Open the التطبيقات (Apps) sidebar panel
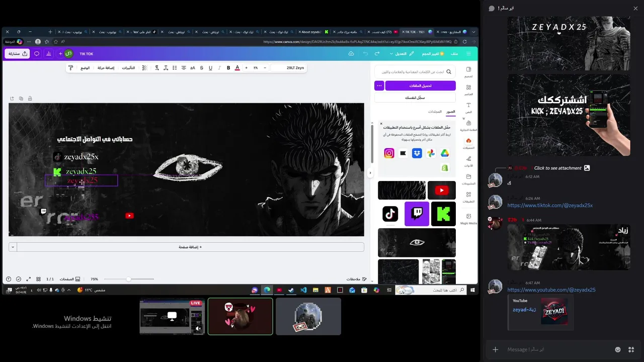 [468, 197]
